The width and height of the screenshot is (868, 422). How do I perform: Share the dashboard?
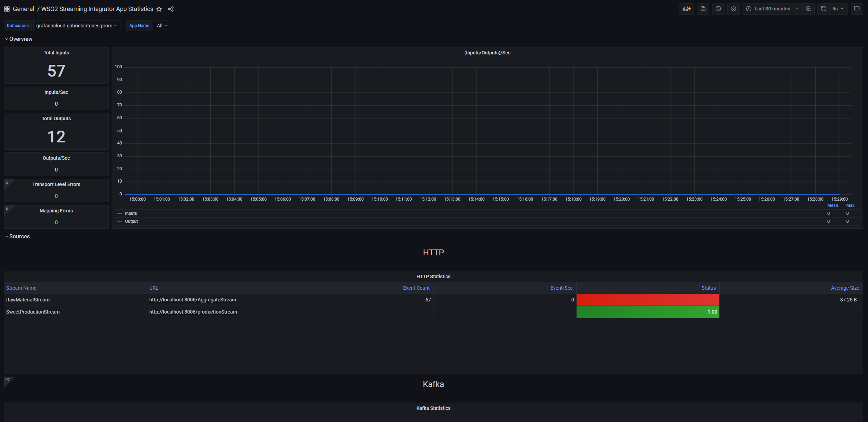170,9
